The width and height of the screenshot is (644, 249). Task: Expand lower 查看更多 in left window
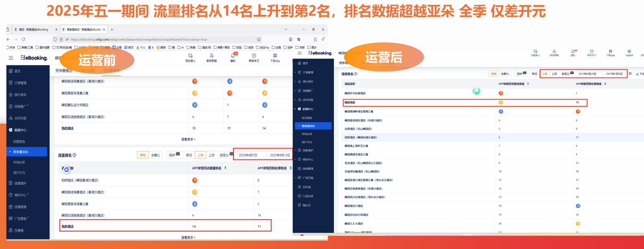[x=188, y=237]
